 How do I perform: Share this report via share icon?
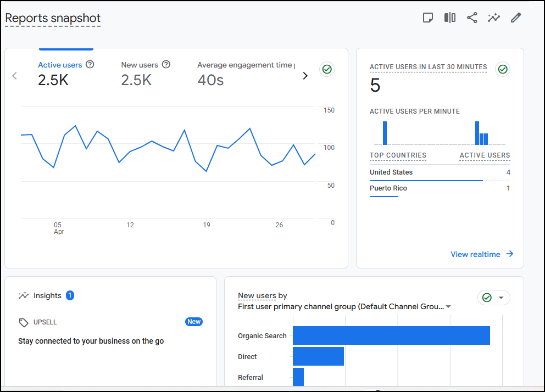(472, 18)
